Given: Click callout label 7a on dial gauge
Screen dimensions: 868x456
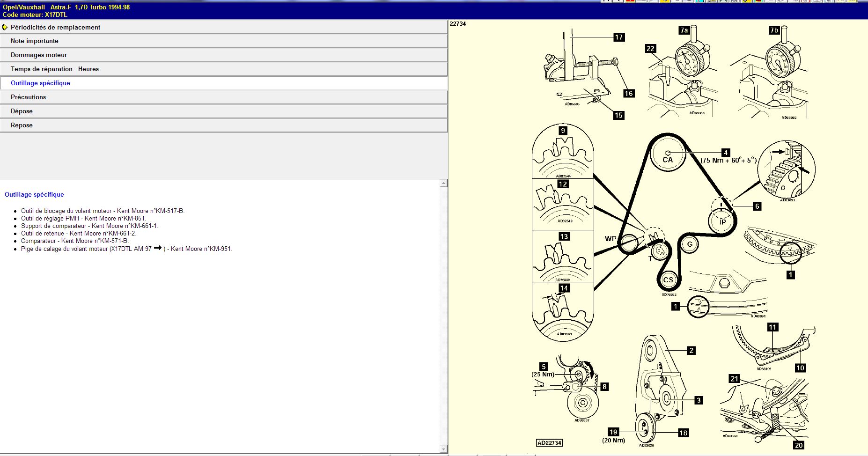Looking at the screenshot, I should [684, 30].
